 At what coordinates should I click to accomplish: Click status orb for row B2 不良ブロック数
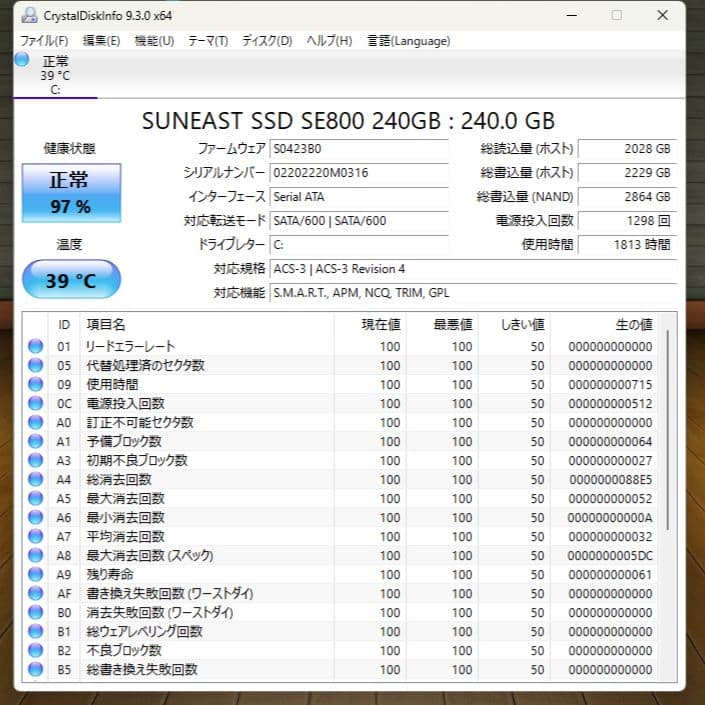(36, 650)
